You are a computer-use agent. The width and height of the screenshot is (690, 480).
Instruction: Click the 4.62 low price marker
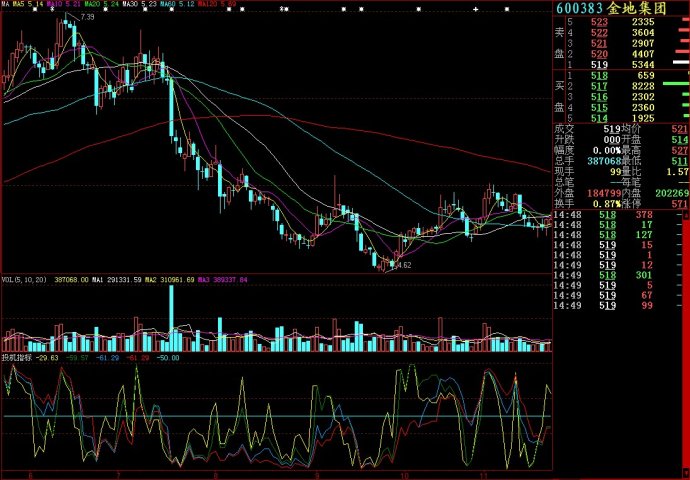pyautogui.click(x=402, y=266)
